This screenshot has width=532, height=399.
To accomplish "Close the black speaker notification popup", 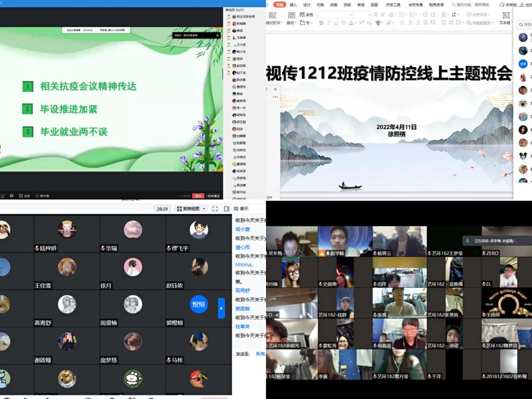I will pyautogui.click(x=218, y=35).
